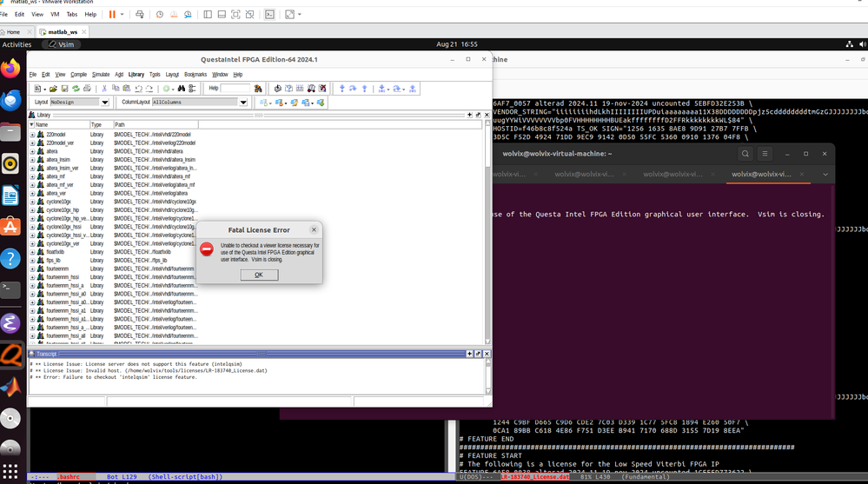Screen dimensions: 868x484
Task: Click the Cut scissors icon
Action: click(x=104, y=89)
